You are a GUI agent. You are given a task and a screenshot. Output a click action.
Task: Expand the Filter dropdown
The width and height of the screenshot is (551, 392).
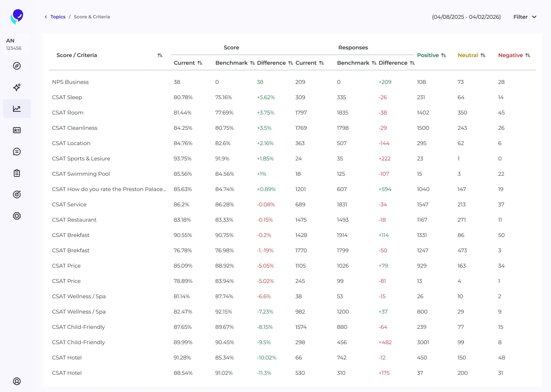point(525,17)
